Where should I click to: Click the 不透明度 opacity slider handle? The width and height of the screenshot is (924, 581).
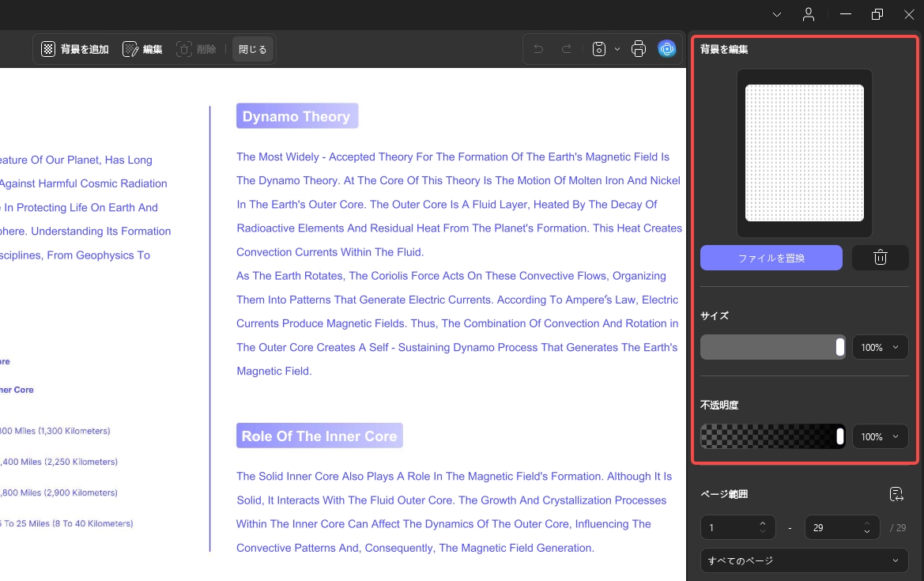[839, 436]
